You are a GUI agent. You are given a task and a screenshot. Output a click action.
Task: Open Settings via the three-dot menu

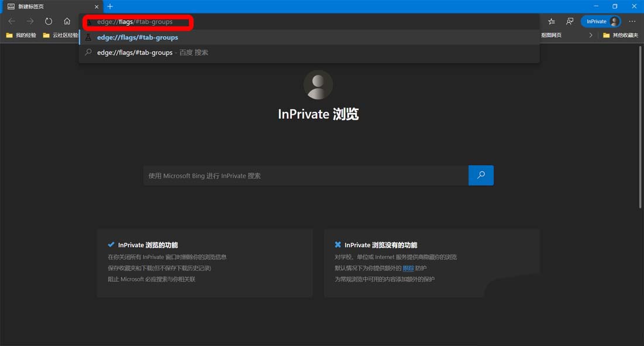(631, 21)
